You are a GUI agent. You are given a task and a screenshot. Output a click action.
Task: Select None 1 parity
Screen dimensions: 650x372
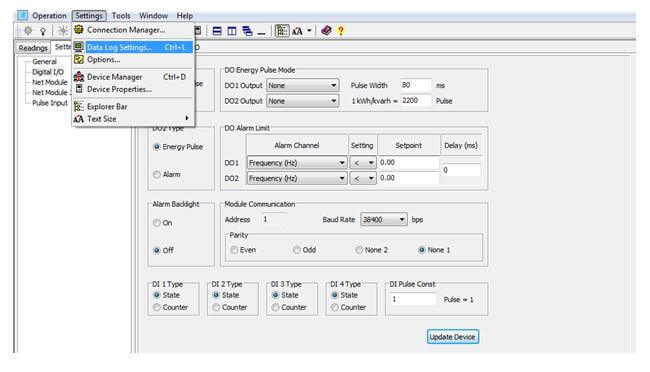tap(422, 250)
